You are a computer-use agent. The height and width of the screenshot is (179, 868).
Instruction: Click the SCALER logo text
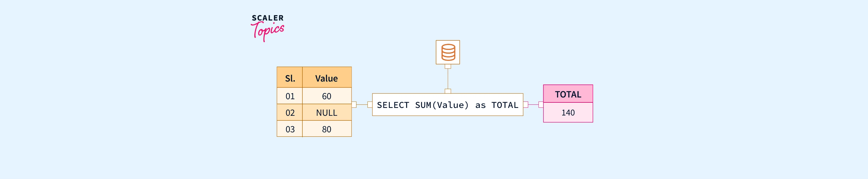(x=268, y=18)
